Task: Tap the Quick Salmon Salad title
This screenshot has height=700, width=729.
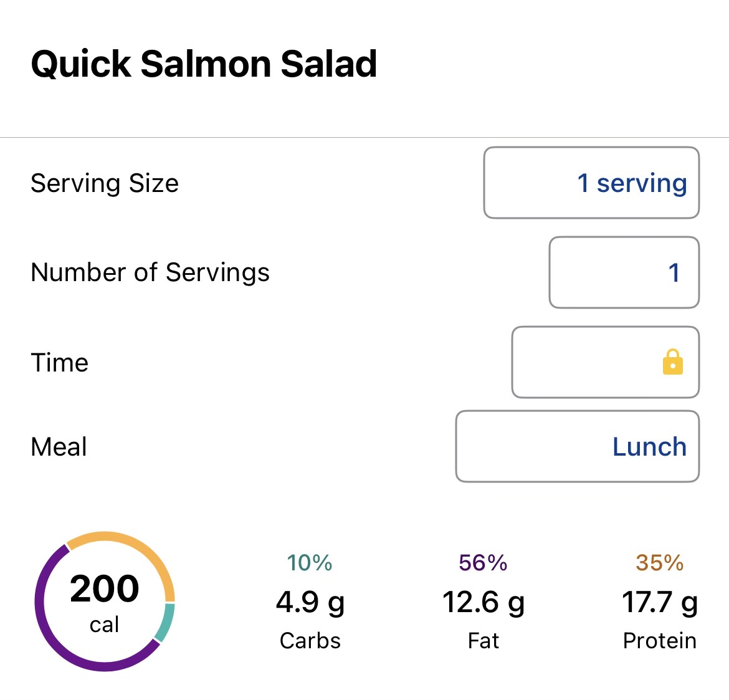Action: (x=204, y=64)
